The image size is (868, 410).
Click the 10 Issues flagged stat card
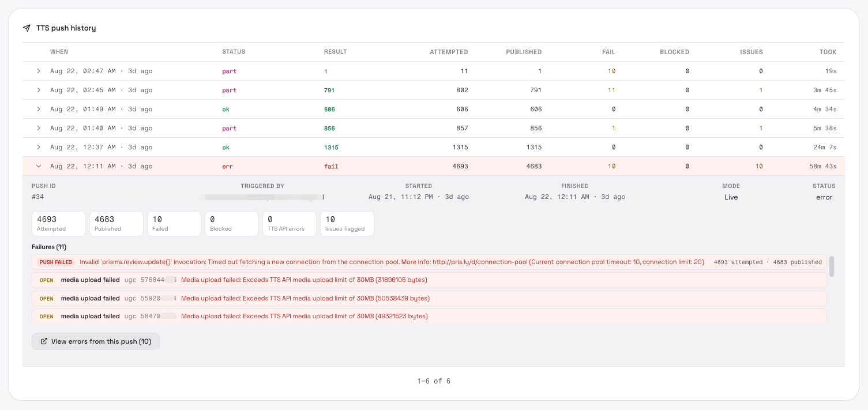(x=347, y=224)
